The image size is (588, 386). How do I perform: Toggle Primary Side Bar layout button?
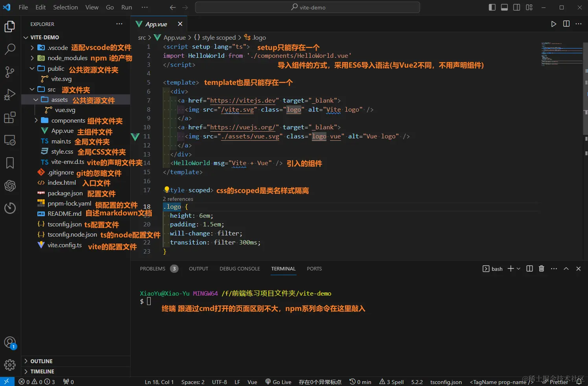[x=492, y=7]
